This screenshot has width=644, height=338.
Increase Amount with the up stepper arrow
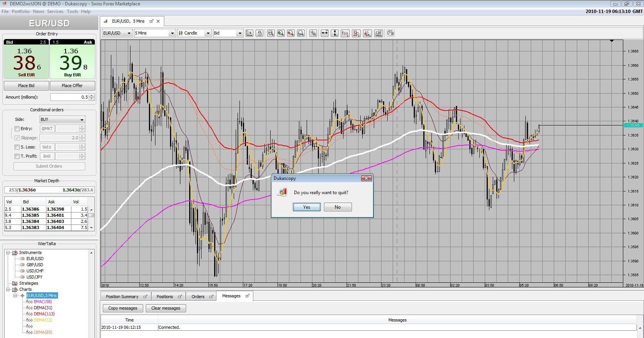[92, 95]
